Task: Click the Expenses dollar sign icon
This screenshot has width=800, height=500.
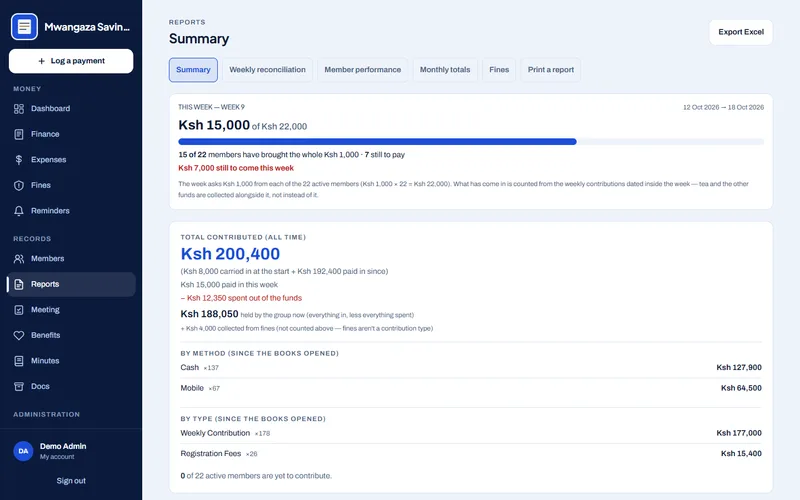Action: click(19, 160)
